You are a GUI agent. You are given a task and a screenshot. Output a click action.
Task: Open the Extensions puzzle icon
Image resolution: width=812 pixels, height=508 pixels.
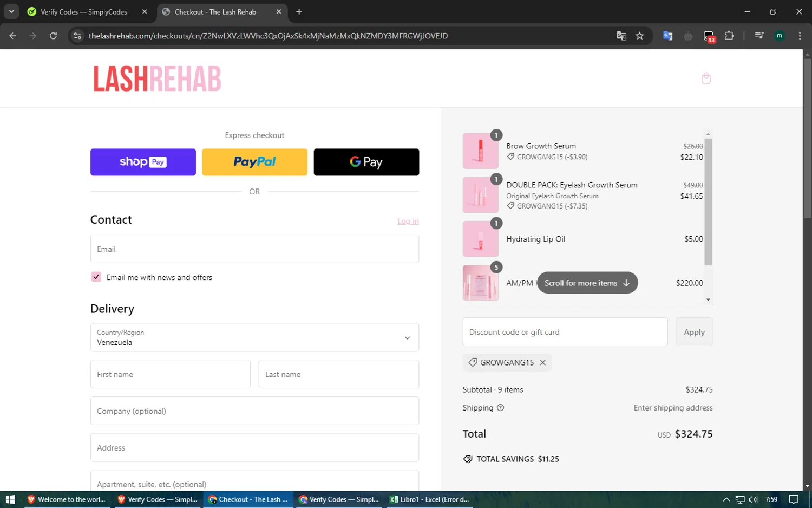[x=729, y=36]
